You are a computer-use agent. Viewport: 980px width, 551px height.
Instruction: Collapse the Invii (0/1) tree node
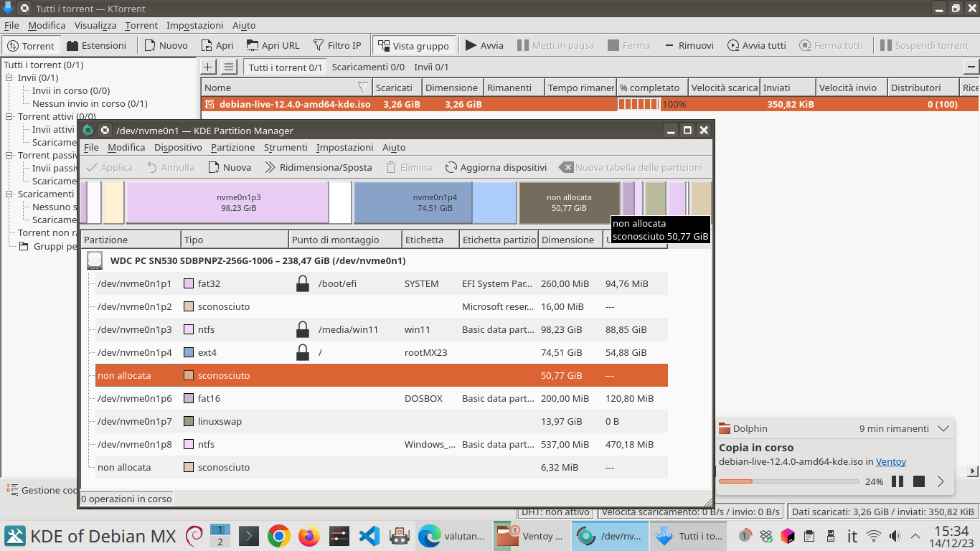pyautogui.click(x=9, y=77)
